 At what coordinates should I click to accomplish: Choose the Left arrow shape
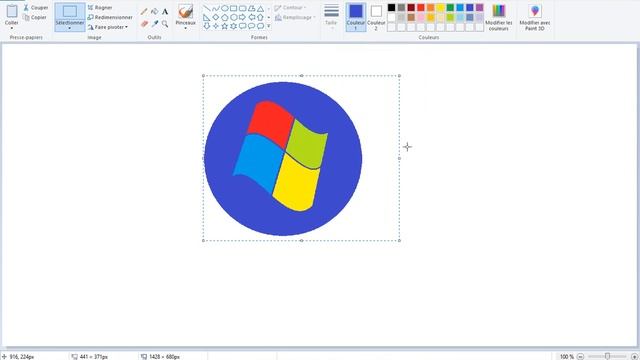251,17
